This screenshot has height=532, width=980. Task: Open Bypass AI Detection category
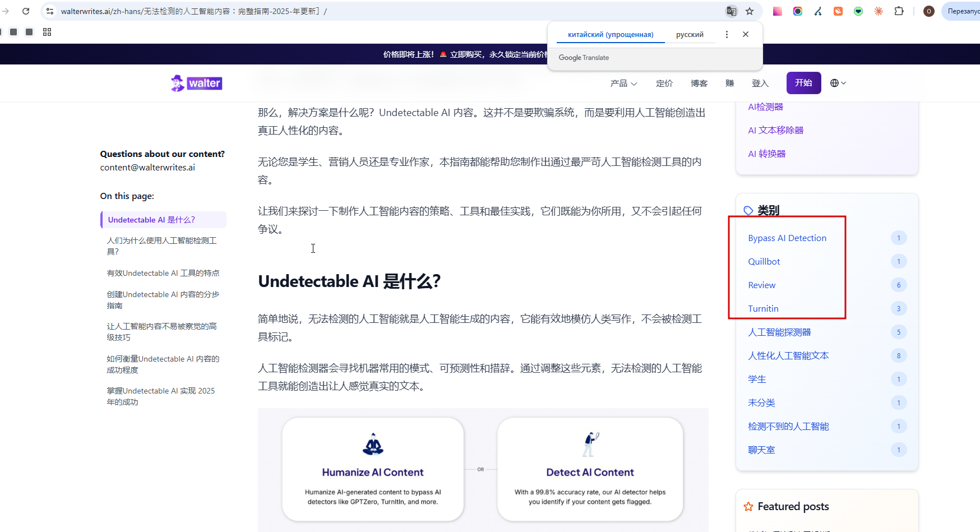pos(787,238)
